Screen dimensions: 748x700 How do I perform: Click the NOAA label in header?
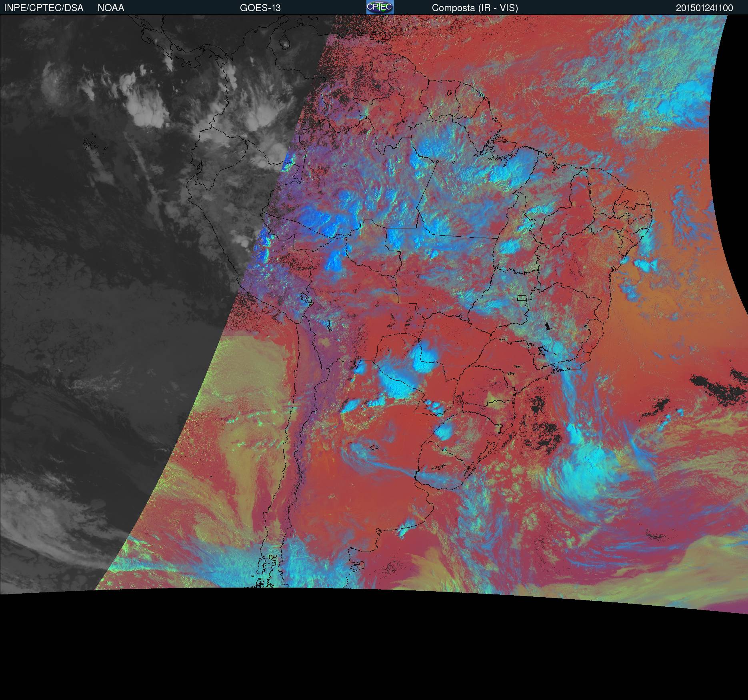pos(111,8)
